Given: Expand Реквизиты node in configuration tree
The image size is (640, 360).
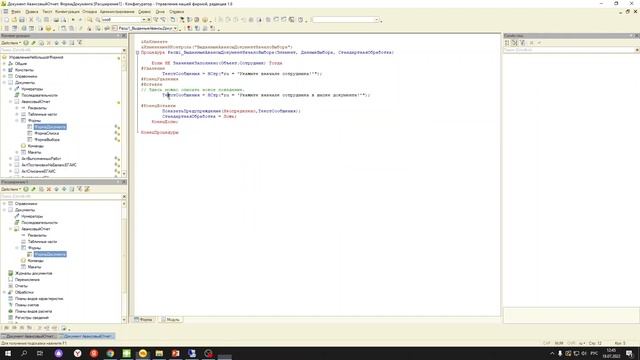Looking at the screenshot, I should click(x=17, y=108).
